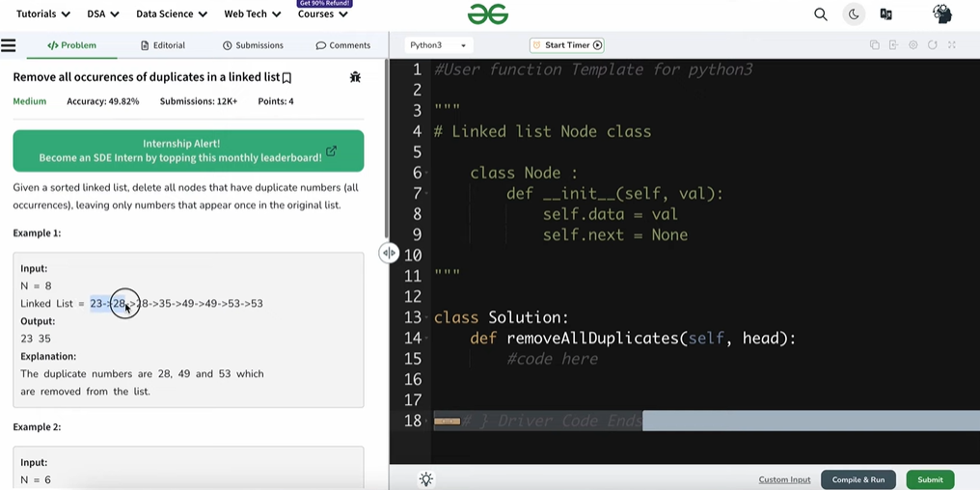This screenshot has height=490, width=980.
Task: Open Custom Input link
Action: 784,479
